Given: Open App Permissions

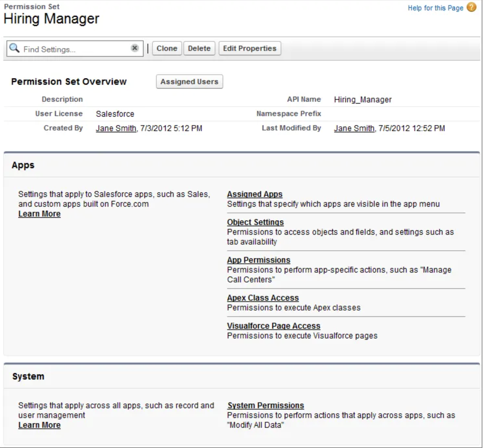Looking at the screenshot, I should pyautogui.click(x=258, y=260).
